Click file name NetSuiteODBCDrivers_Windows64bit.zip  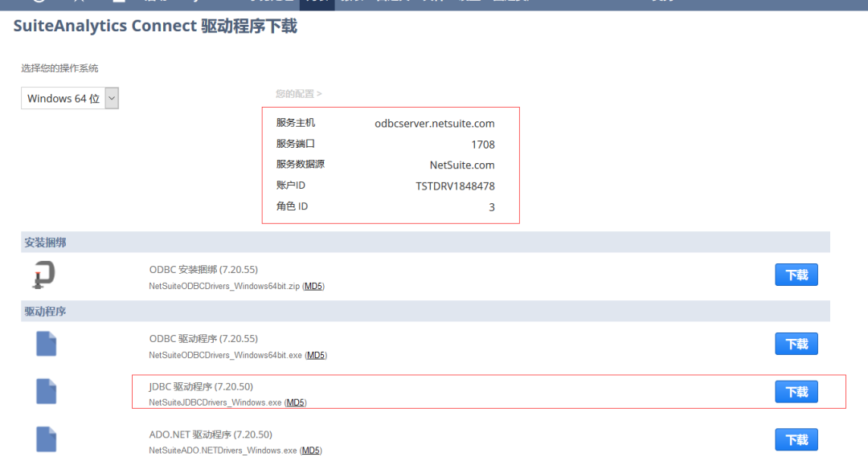[224, 286]
